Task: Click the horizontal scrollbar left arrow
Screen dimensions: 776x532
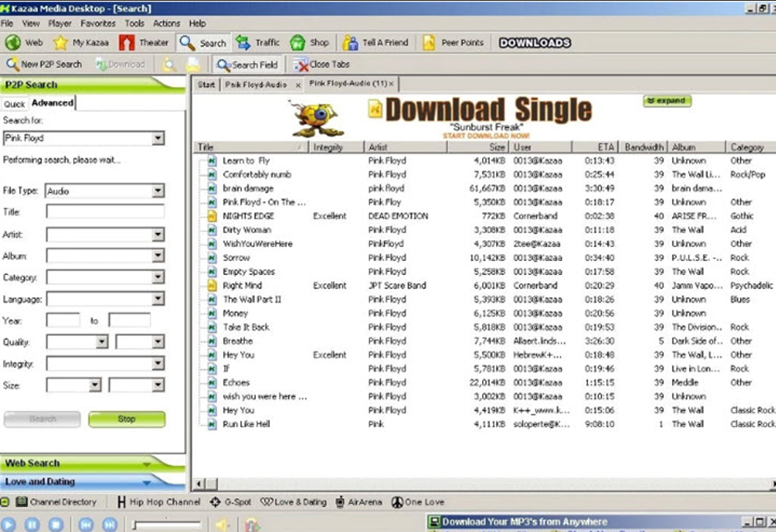Action: point(200,484)
